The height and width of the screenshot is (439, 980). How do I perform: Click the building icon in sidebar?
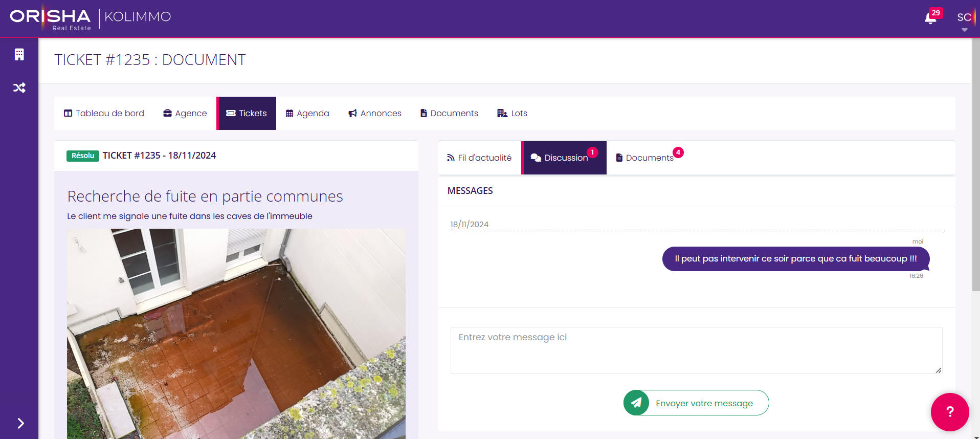tap(19, 54)
